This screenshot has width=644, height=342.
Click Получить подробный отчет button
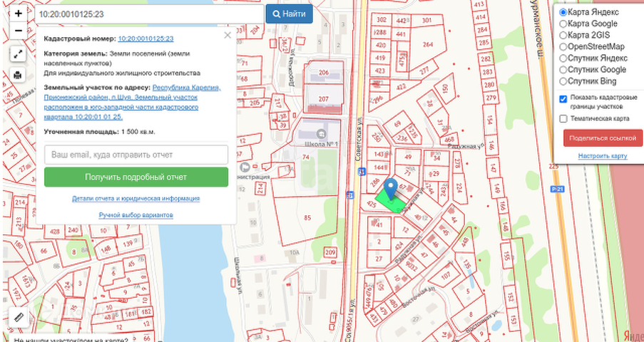(x=136, y=177)
